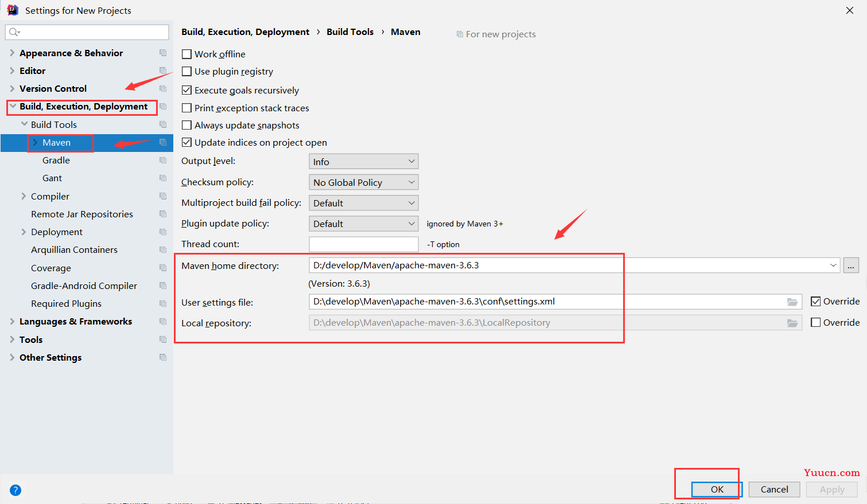Screen dimensions: 867x504
Task: Click copy icon beside Compiler row
Action: (x=163, y=196)
